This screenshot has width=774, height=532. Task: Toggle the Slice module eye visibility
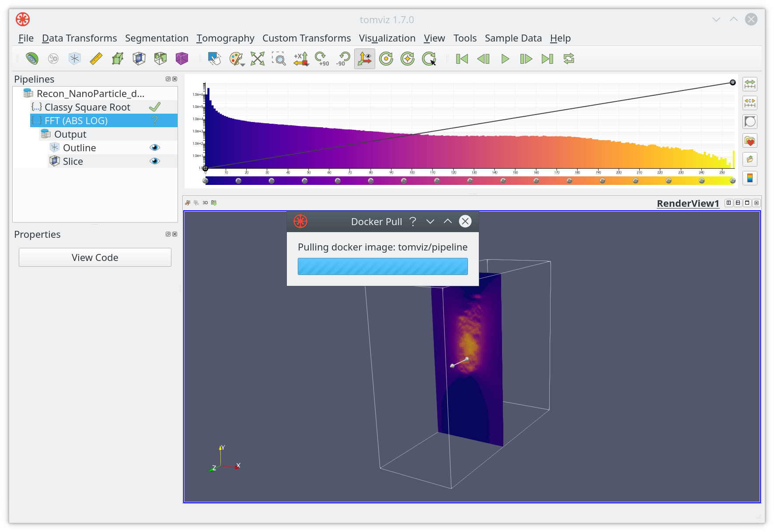pyautogui.click(x=155, y=161)
